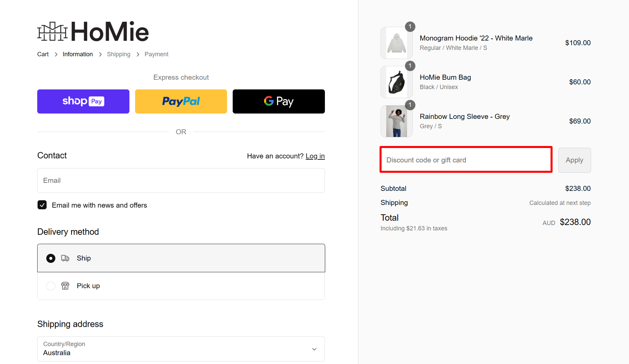Pay with Google Pay
Viewport: 629px width, 364px height.
[278, 101]
